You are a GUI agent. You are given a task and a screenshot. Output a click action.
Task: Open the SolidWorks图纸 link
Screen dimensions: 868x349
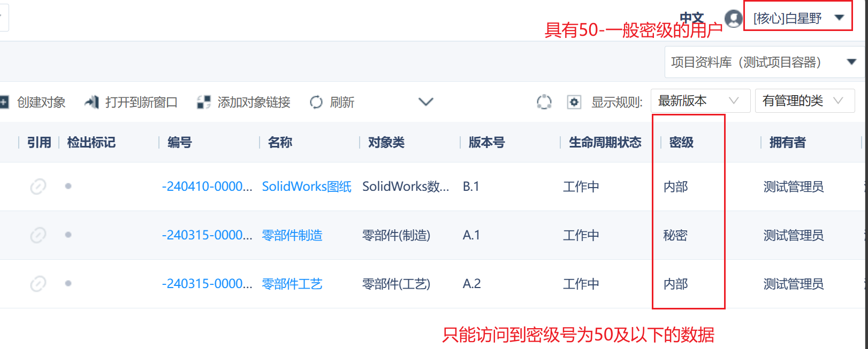[307, 187]
